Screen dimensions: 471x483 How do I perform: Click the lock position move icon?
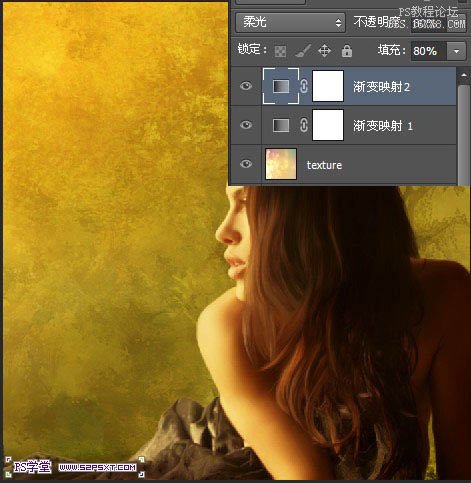pos(324,51)
